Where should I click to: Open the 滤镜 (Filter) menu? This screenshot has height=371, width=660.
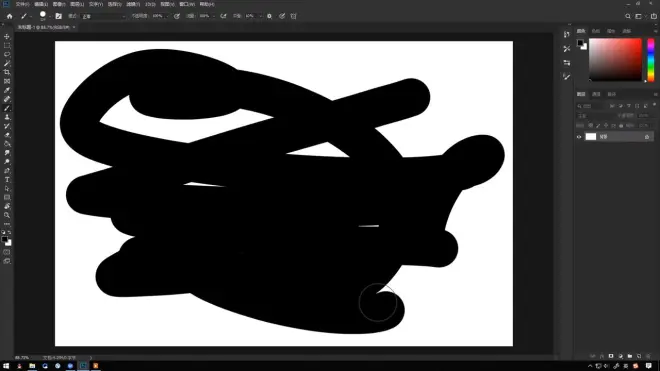pyautogui.click(x=133, y=4)
